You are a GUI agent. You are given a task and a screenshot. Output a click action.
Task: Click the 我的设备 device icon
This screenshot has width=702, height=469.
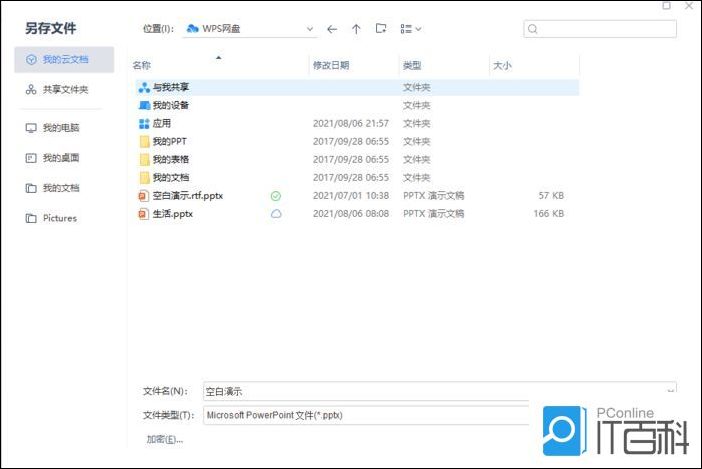coord(144,105)
